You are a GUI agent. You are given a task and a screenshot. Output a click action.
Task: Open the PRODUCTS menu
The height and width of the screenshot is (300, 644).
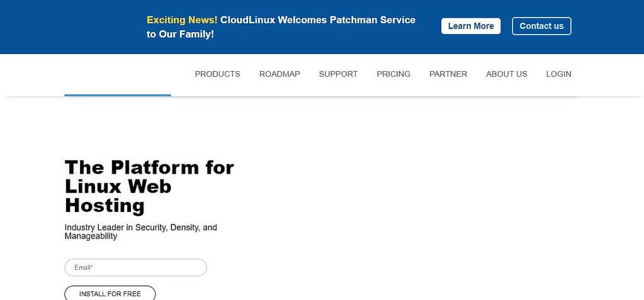217,74
